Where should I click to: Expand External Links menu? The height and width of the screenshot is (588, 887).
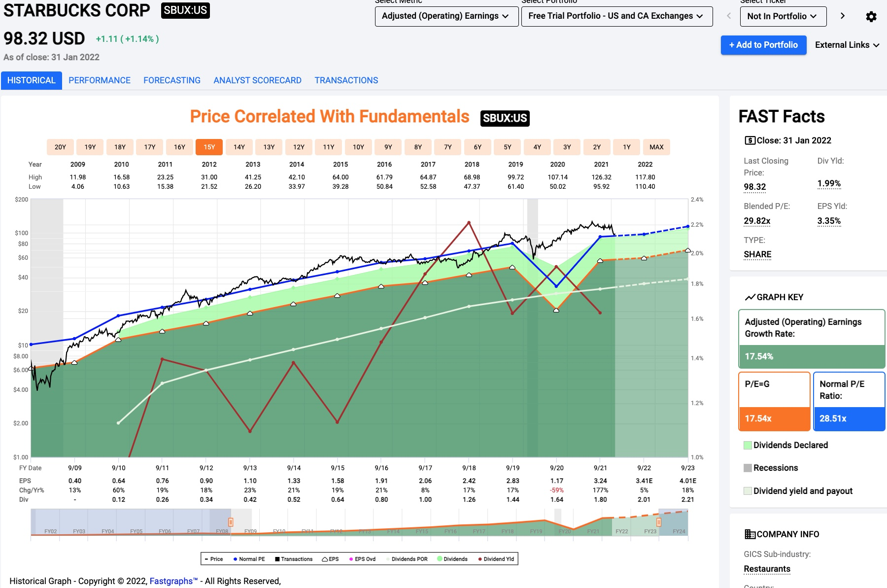(847, 45)
